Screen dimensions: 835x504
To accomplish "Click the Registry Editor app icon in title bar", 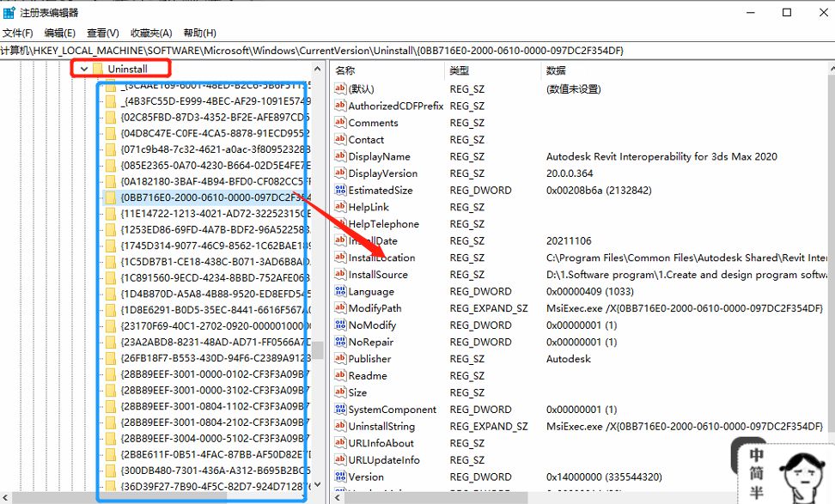I will click(x=9, y=12).
